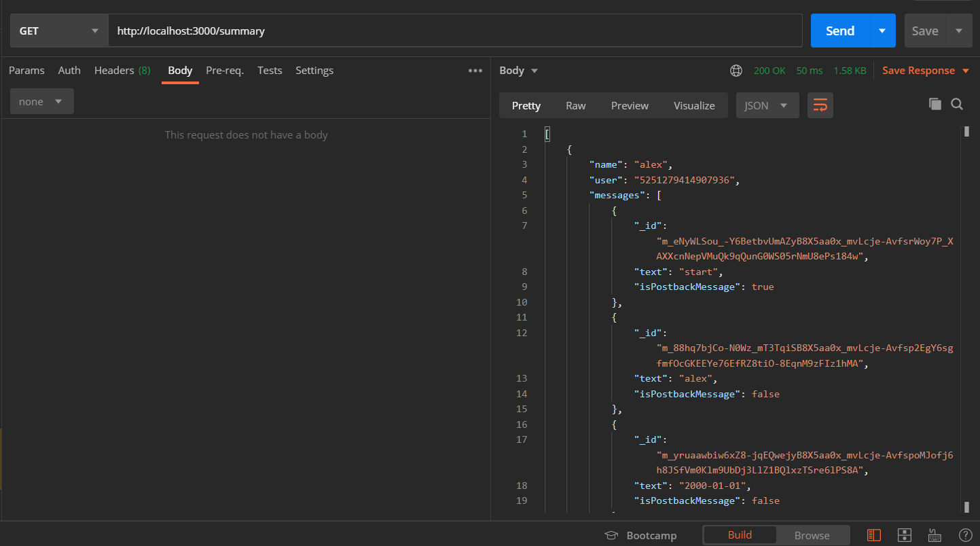The width and height of the screenshot is (980, 546).
Task: Click line number 11 in the gutter
Action: pyautogui.click(x=522, y=317)
